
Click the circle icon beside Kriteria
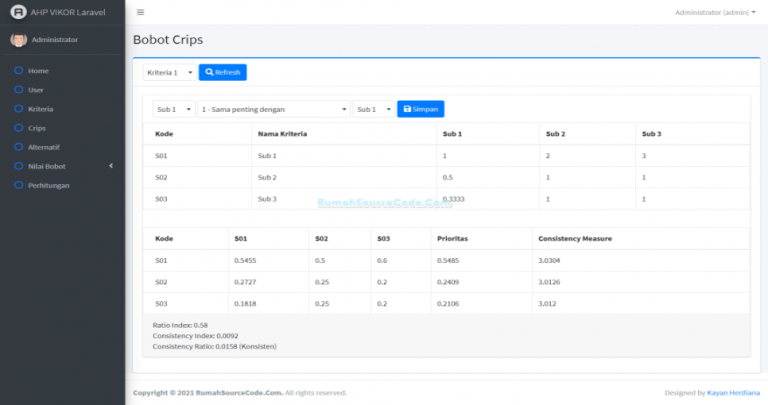[x=19, y=109]
